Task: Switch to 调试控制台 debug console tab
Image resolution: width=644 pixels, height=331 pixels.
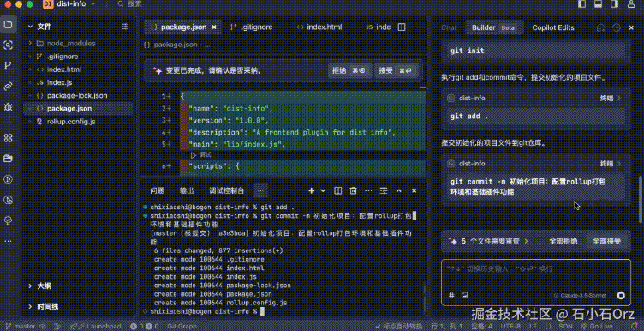Action: coord(227,190)
